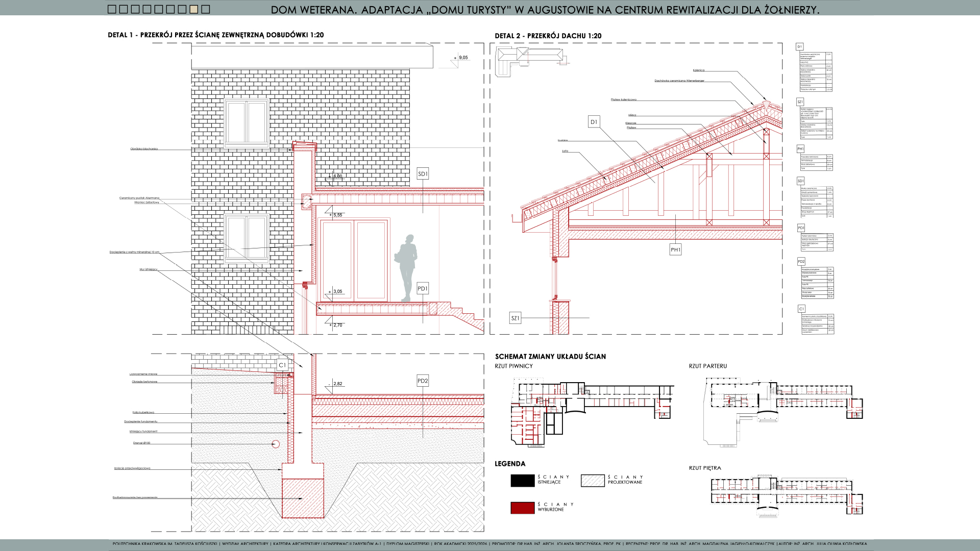Viewport: 980px width, 551px height.
Task: Click the D1 tag on the roof section
Action: (594, 122)
